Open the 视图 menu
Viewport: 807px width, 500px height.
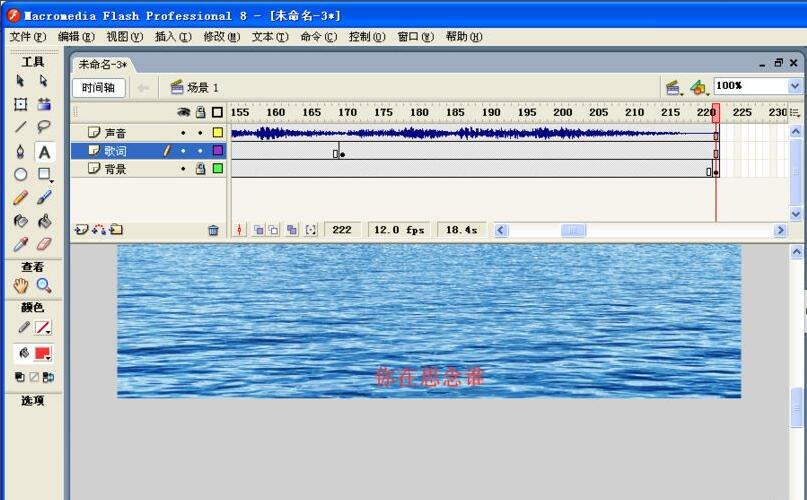pyautogui.click(x=125, y=37)
